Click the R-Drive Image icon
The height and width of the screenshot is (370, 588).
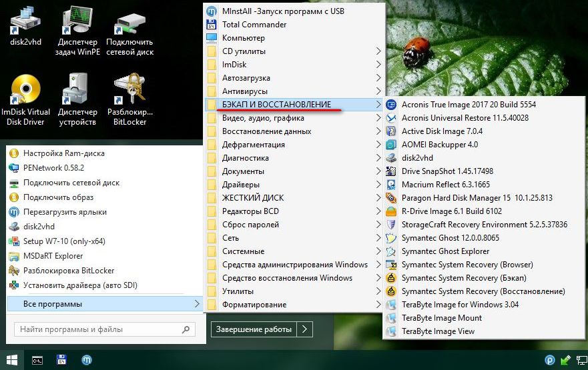point(391,211)
